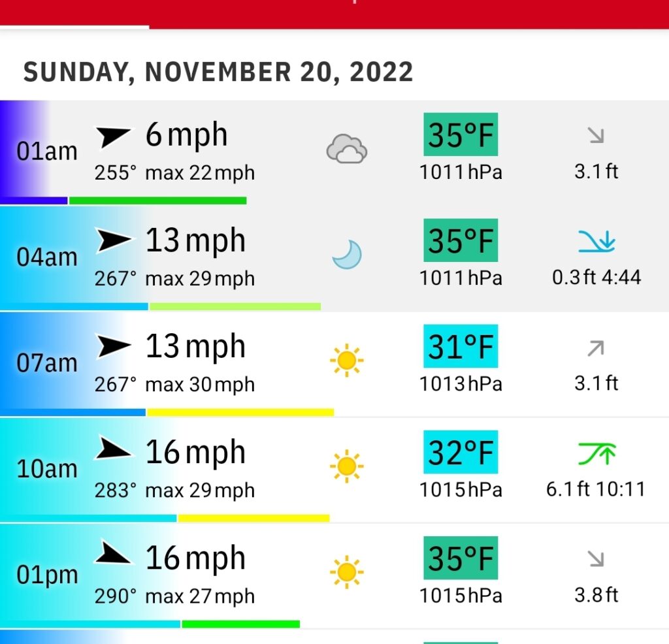Image resolution: width=669 pixels, height=644 pixels.
Task: Tap the wind direction arrow at 255°
Action: click(x=112, y=137)
